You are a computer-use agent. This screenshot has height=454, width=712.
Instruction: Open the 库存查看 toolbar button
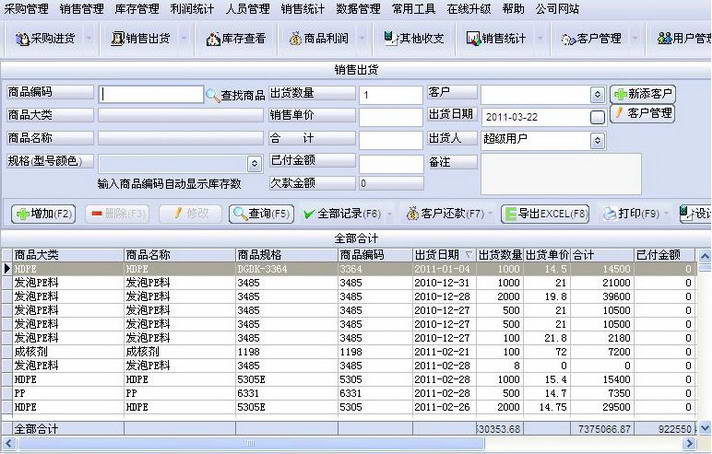(236, 39)
